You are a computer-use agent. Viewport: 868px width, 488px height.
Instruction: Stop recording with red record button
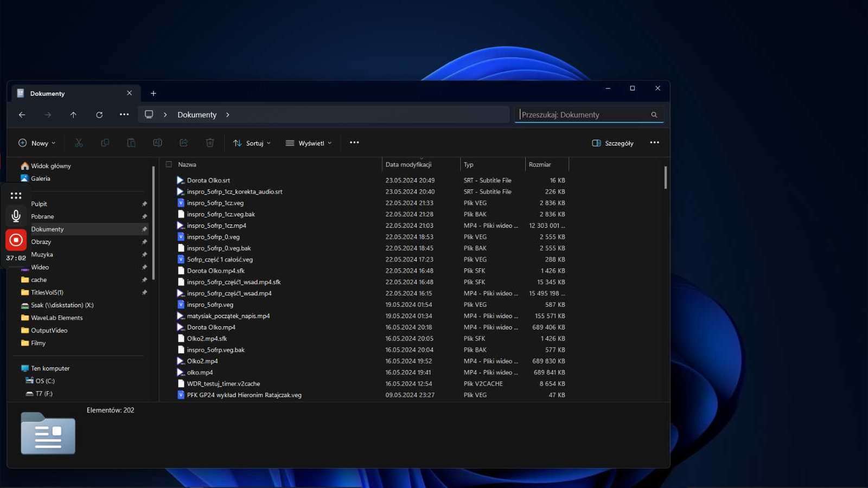16,240
